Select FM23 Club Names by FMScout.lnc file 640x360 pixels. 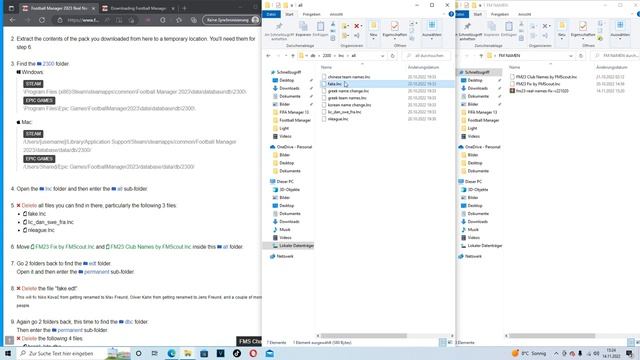(x=546, y=77)
